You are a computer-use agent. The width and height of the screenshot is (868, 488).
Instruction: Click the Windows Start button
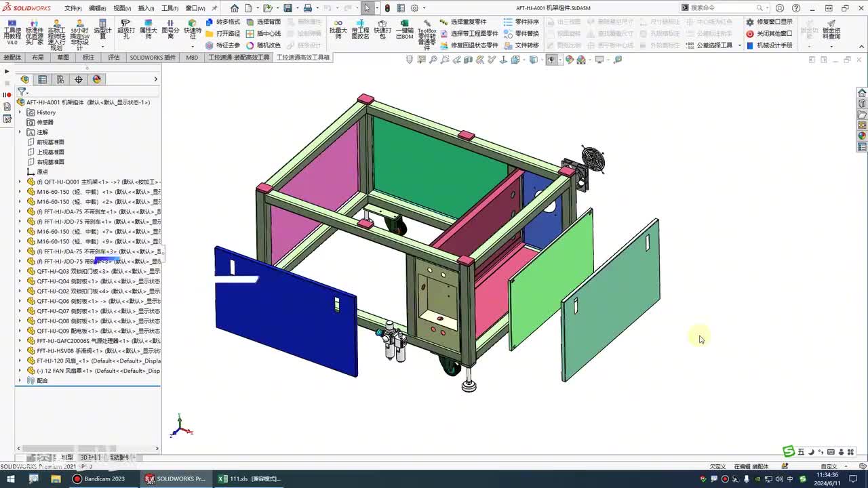coord(10,479)
